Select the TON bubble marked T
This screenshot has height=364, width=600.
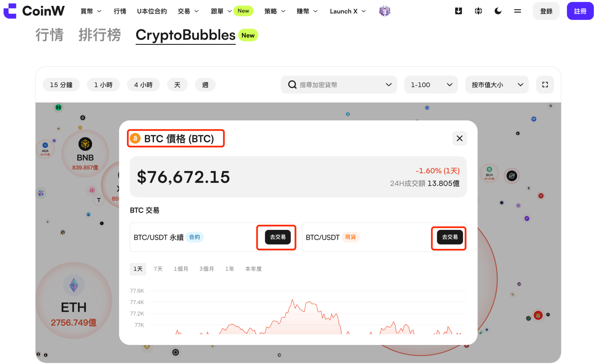coord(99,200)
